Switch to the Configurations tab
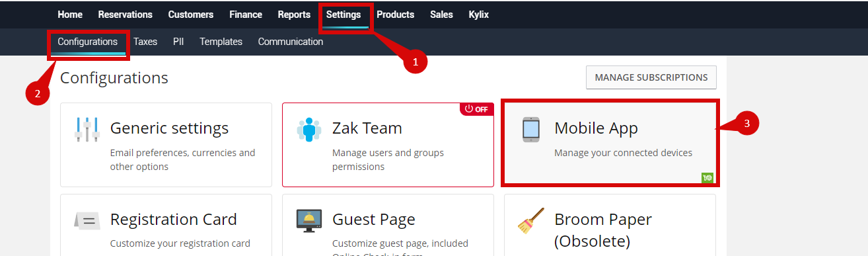Screen dimensions: 868x256 pos(88,42)
